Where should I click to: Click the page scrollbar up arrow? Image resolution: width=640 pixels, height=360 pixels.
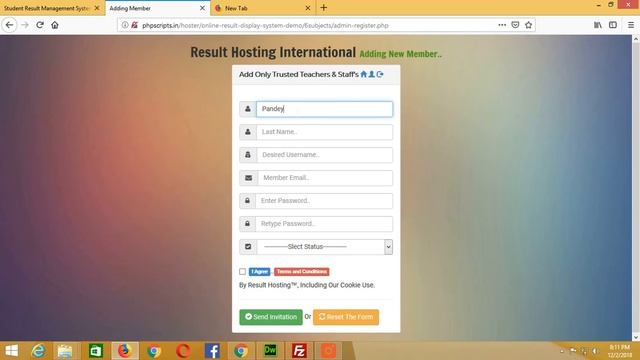636,39
